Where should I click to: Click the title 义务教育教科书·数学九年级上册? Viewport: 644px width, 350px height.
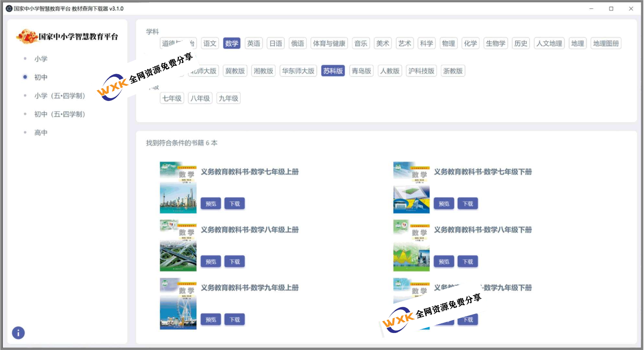250,288
